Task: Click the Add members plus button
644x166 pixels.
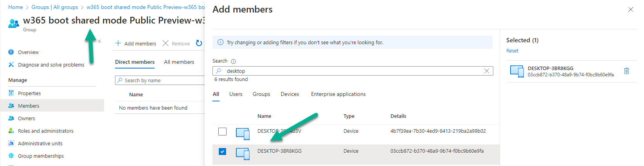Action: pos(135,43)
